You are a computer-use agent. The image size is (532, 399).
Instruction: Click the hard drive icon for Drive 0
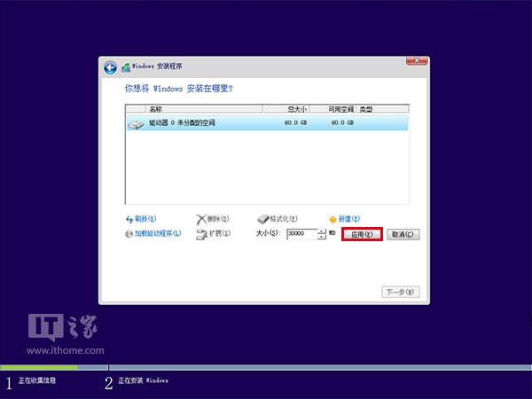tap(136, 124)
